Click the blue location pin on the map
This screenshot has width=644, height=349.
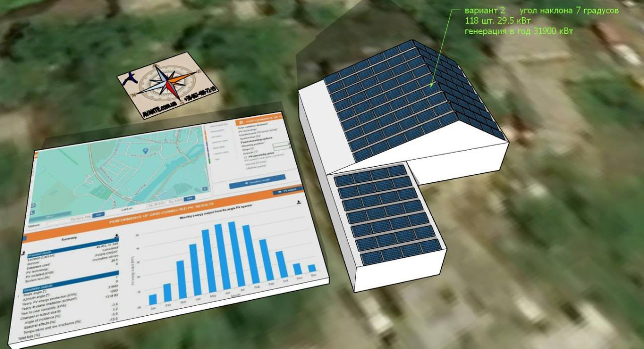(145, 151)
